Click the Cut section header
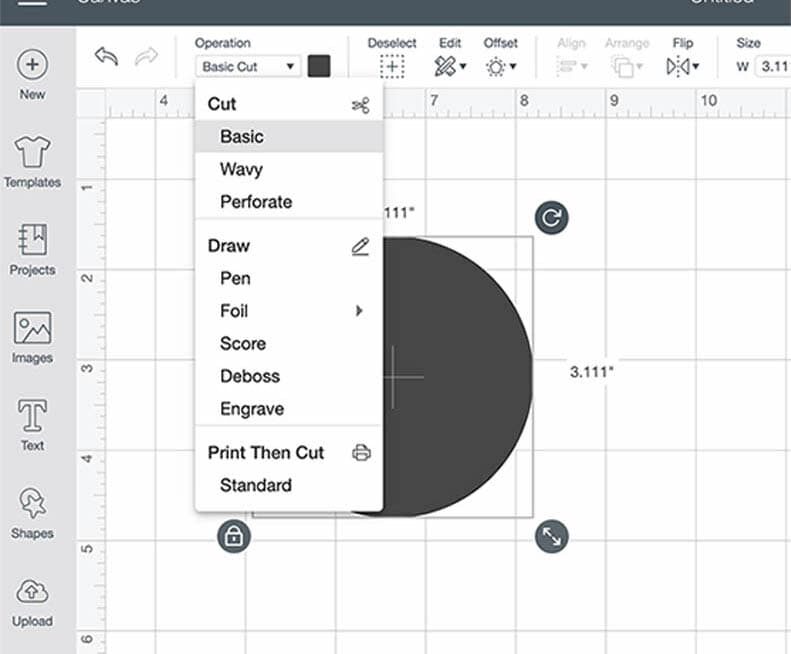Screen dimensions: 791x654 tap(289, 104)
